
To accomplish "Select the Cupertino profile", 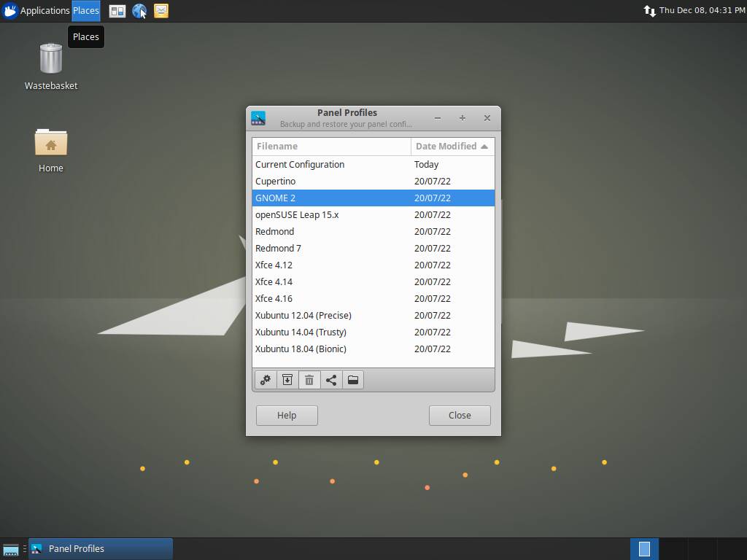I will (x=373, y=182).
